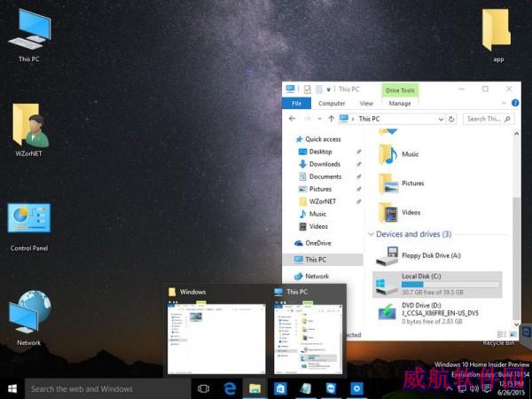Select the Control Panel desktop icon
This screenshot has height=399, width=532.
click(x=29, y=227)
